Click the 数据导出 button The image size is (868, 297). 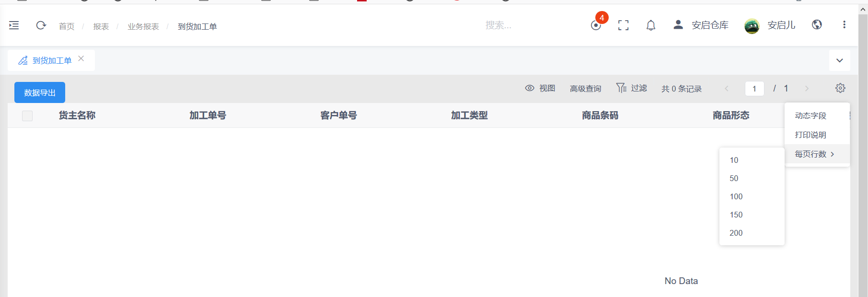click(40, 92)
